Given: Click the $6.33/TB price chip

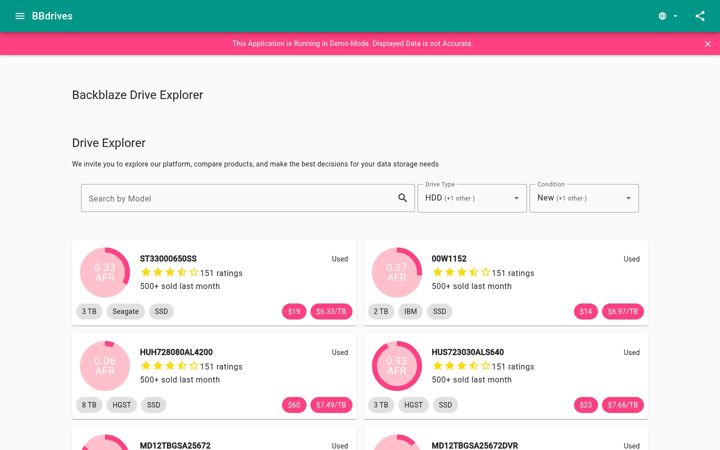Looking at the screenshot, I should click(x=331, y=311).
